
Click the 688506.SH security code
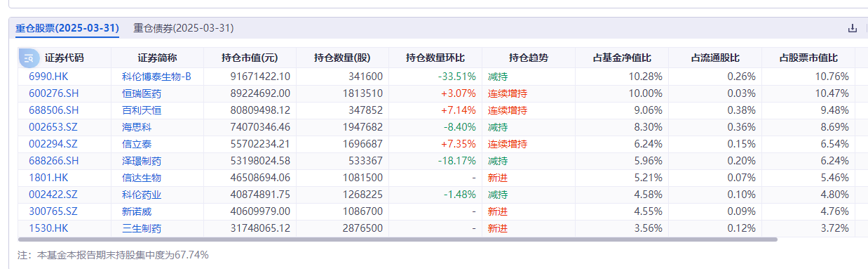54,110
